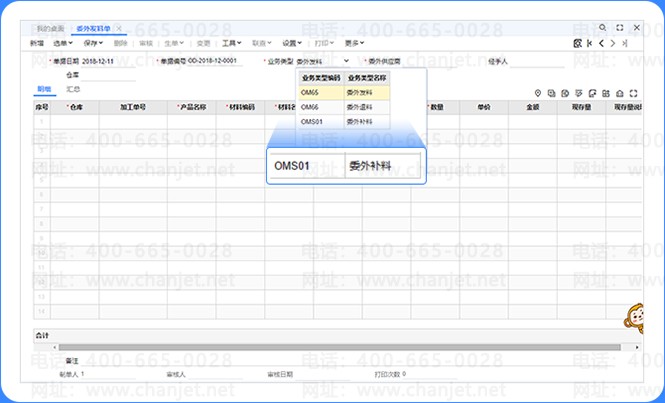The height and width of the screenshot is (403, 665).
Task: Click the 加工单号 column header
Action: click(x=133, y=107)
